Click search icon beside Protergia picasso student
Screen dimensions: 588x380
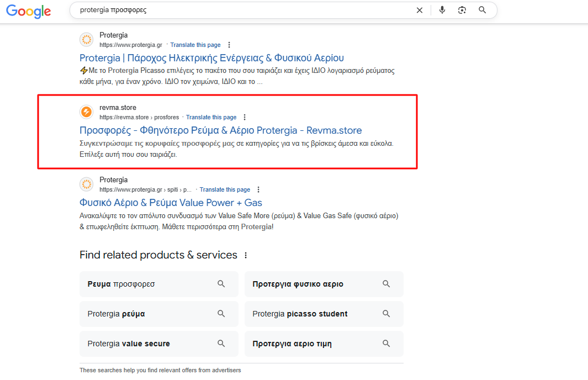[386, 314]
